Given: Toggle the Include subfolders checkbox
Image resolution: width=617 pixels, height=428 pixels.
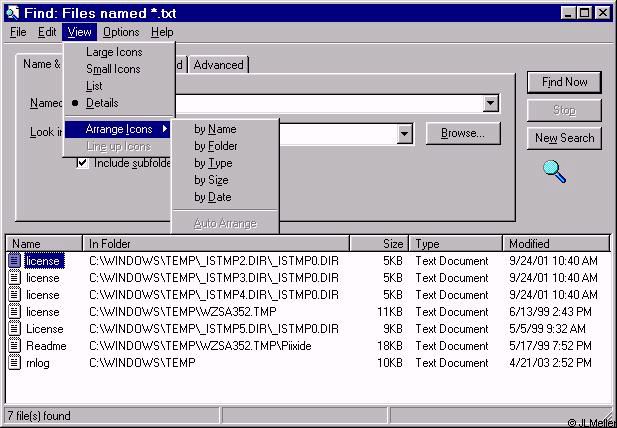Looking at the screenshot, I should coord(83,163).
